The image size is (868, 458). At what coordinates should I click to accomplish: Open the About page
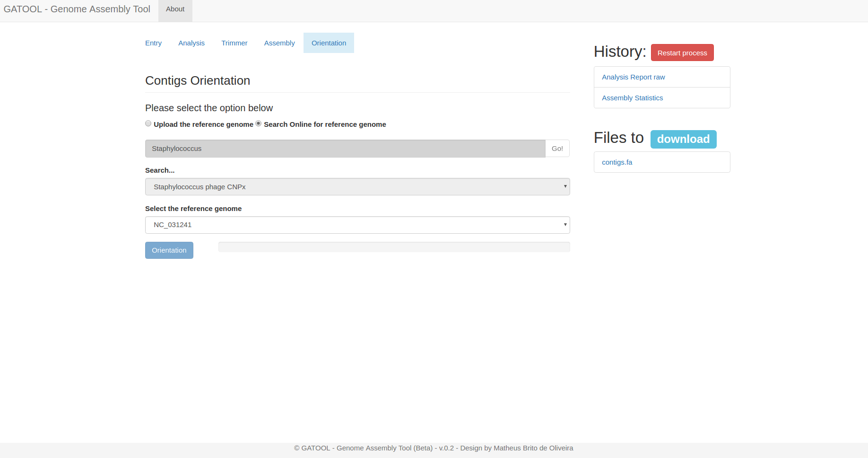(175, 9)
